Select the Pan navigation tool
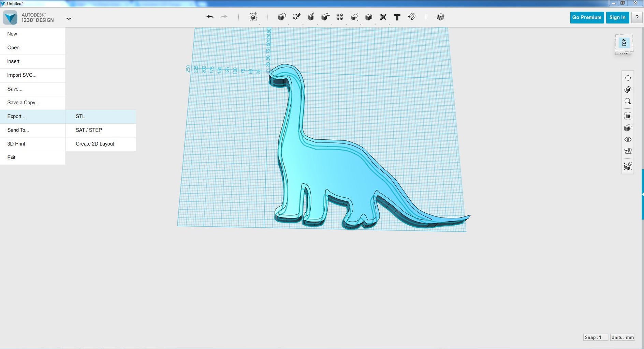The width and height of the screenshot is (644, 349). tap(628, 78)
